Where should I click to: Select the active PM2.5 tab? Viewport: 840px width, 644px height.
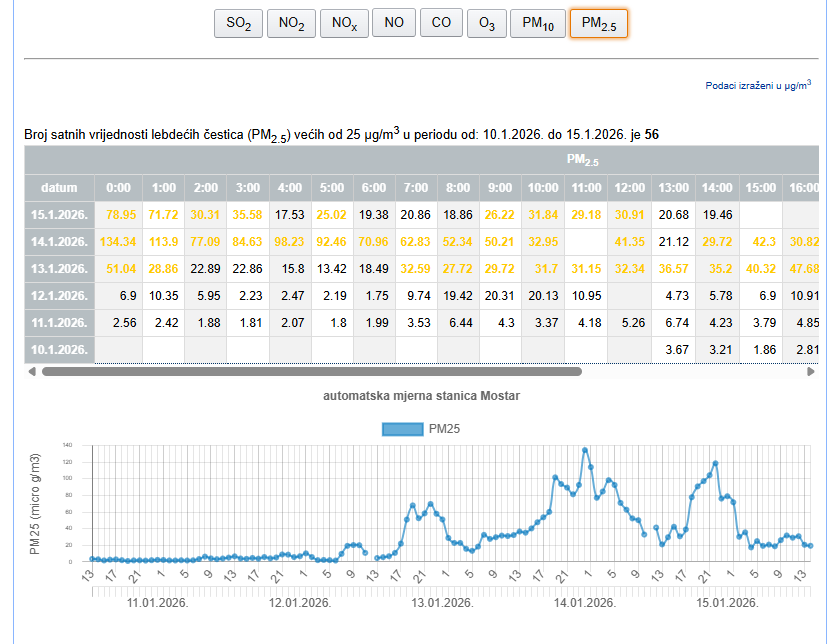tap(598, 23)
